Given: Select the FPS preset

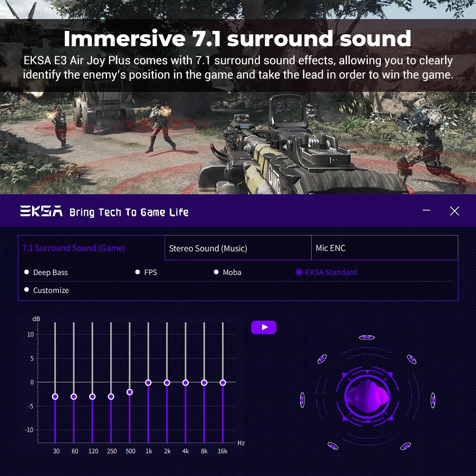Looking at the screenshot, I should point(146,272).
